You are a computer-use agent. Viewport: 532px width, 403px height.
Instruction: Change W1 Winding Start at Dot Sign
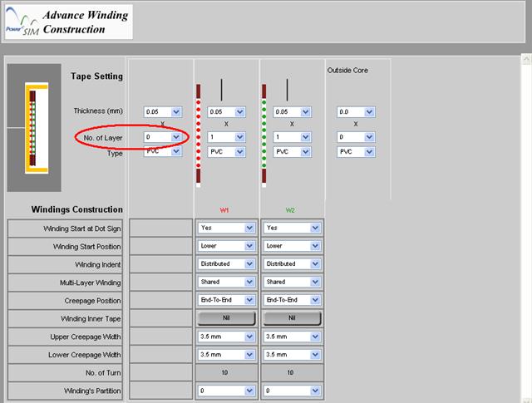(226, 228)
